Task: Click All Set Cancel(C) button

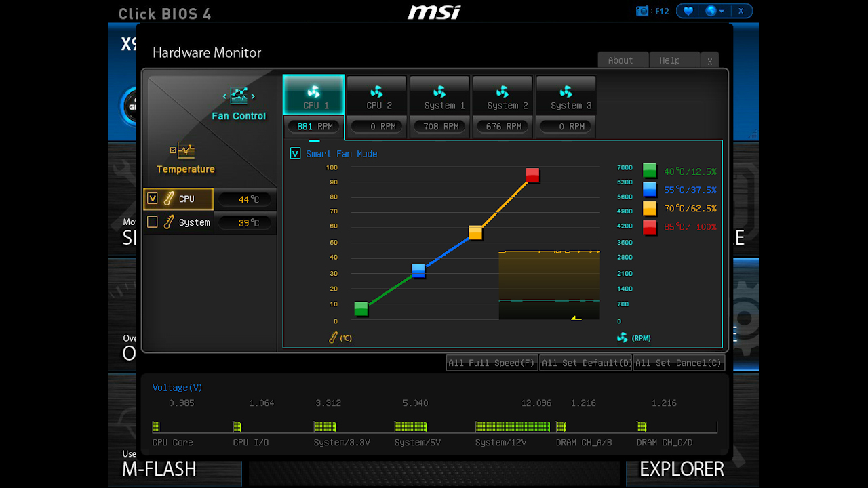Action: [x=679, y=363]
